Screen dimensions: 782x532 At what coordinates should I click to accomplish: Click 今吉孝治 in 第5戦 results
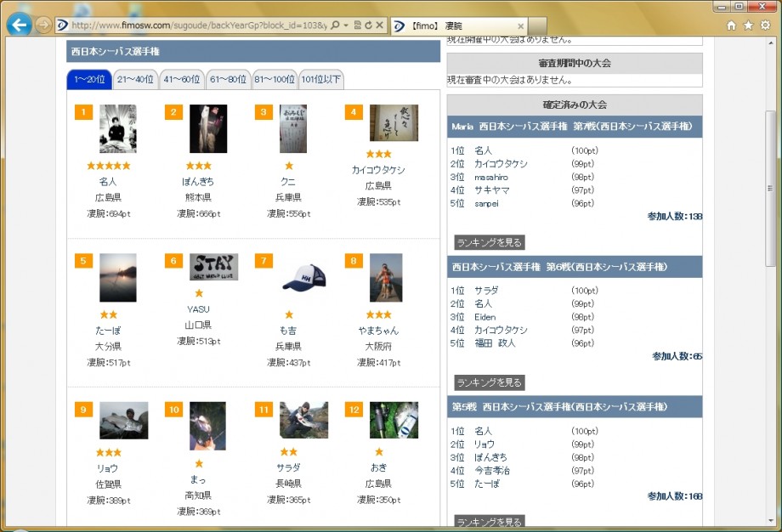492,471
